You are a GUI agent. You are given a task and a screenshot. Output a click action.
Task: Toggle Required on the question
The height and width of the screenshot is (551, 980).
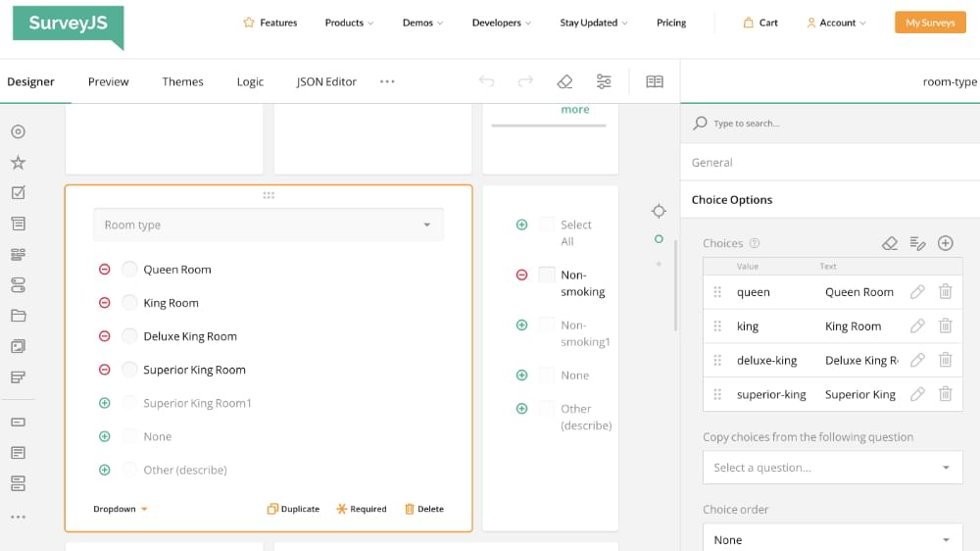point(362,509)
